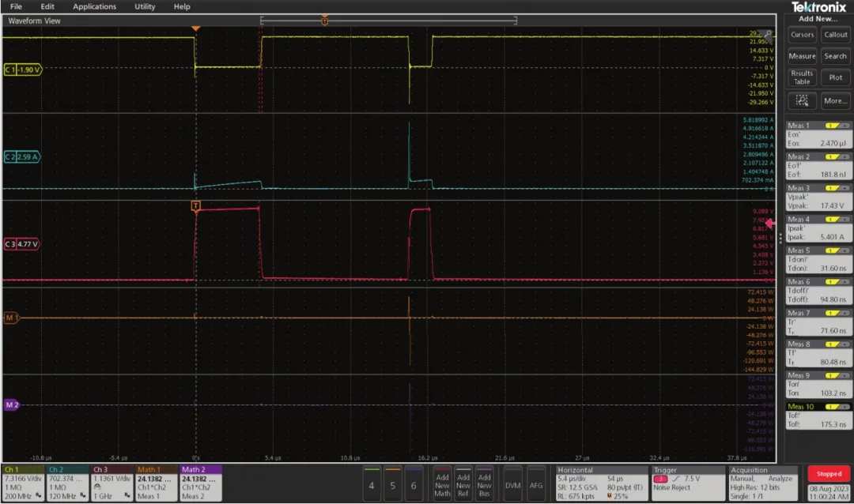
Task: Select the C3 channel handle badge
Action: (23, 244)
